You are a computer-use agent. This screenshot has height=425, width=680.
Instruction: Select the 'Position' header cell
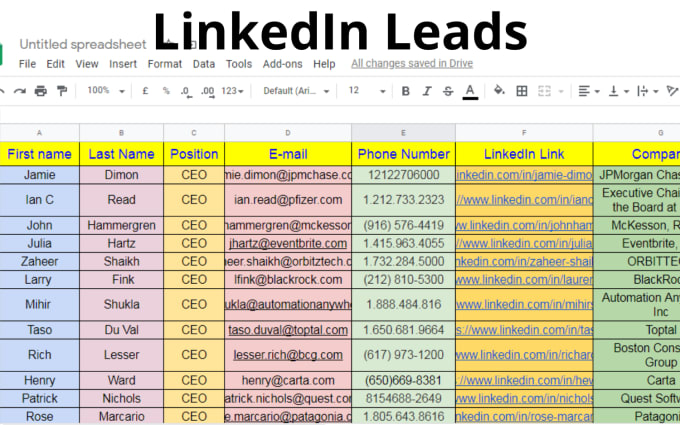point(194,154)
